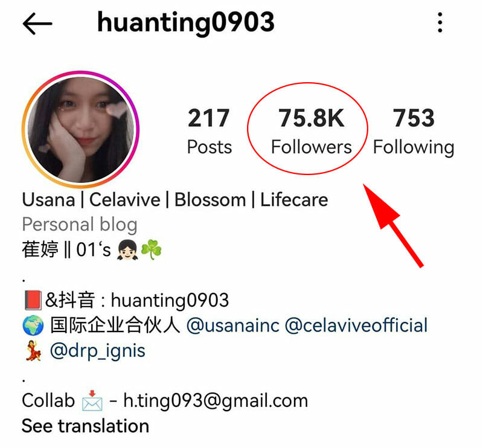Tap the huanting0903 username title
The height and width of the screenshot is (448, 483).
click(186, 23)
